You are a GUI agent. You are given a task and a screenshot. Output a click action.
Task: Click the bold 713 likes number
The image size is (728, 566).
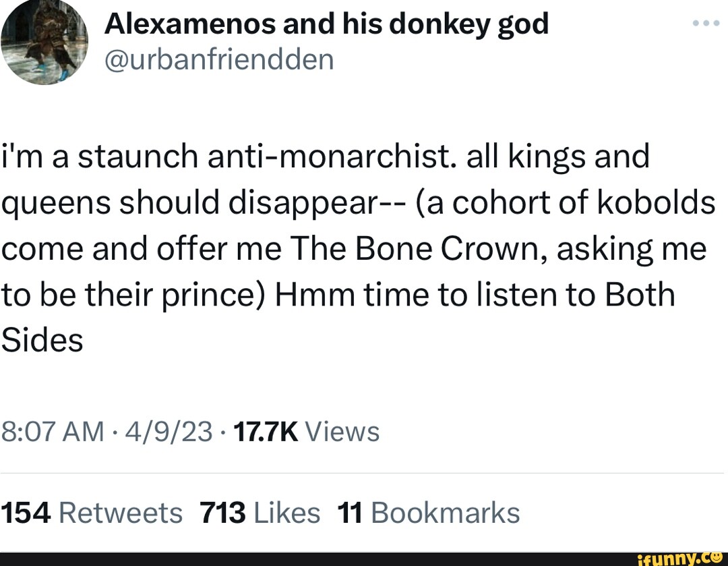223,513
